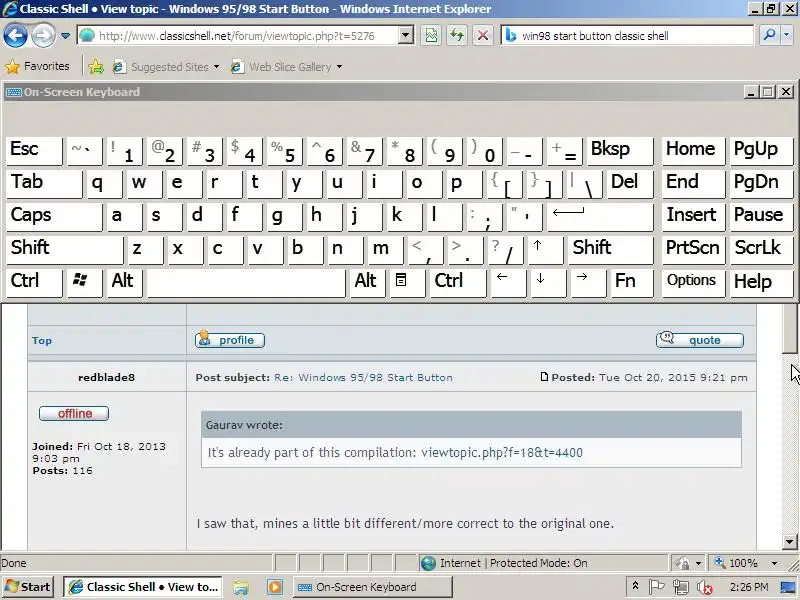Show hidden tray icons arrow
The image size is (800, 600).
coord(635,586)
